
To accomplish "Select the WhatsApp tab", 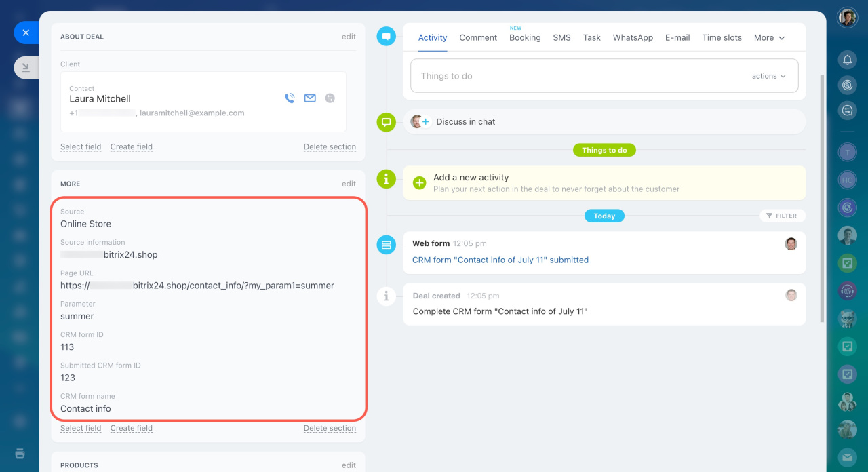I will click(x=633, y=38).
